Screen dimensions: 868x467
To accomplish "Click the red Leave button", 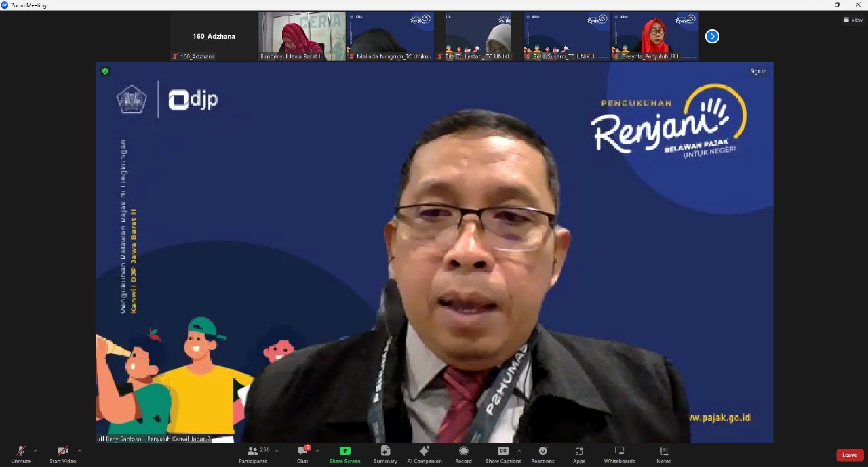I will point(849,455).
